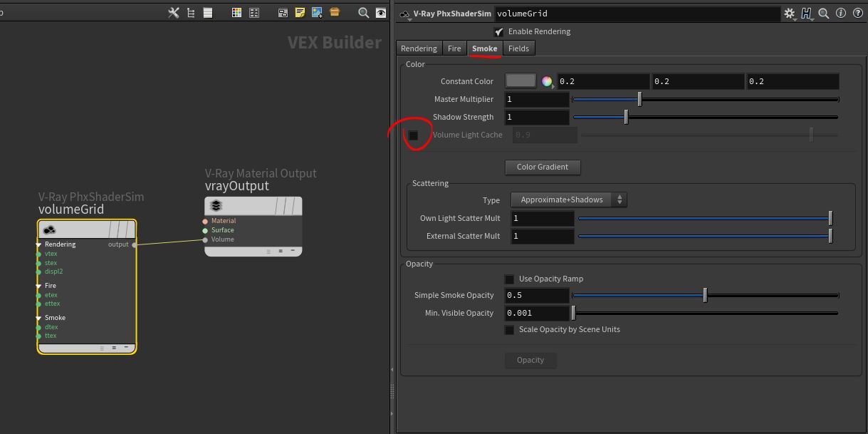Toggle the Enable Rendering checkbox
The image size is (868, 434).
coord(498,32)
